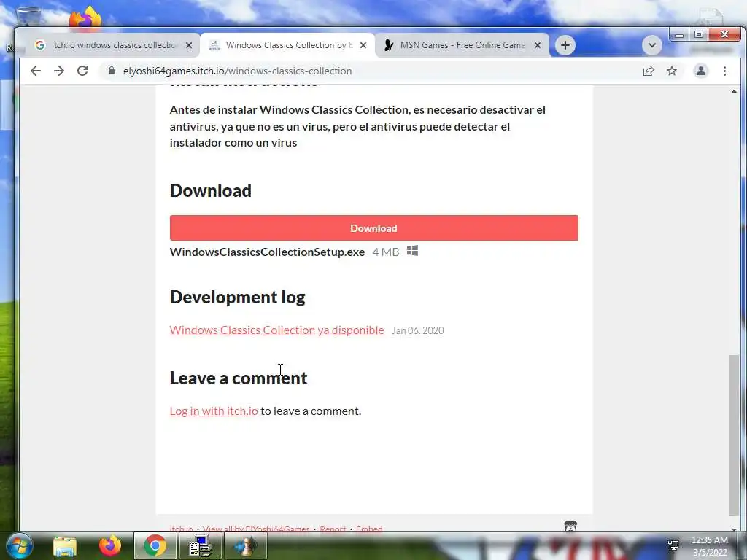Close the MSN Games tab
Screen dimensions: 747x560
click(x=538, y=45)
